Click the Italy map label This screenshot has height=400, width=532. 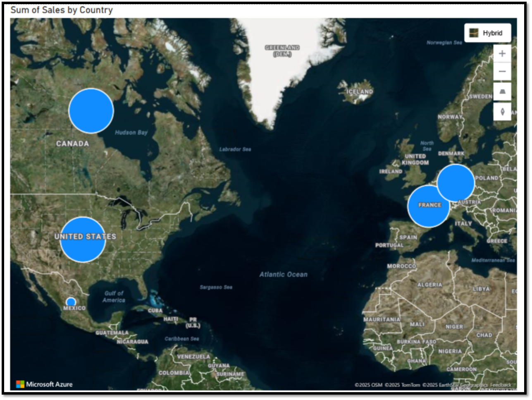click(463, 223)
